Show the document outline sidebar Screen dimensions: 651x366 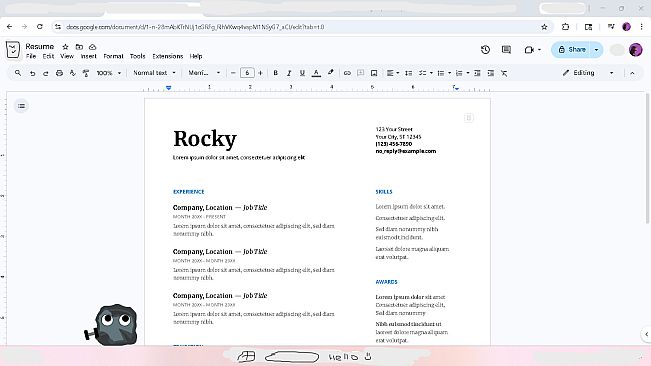tap(22, 106)
